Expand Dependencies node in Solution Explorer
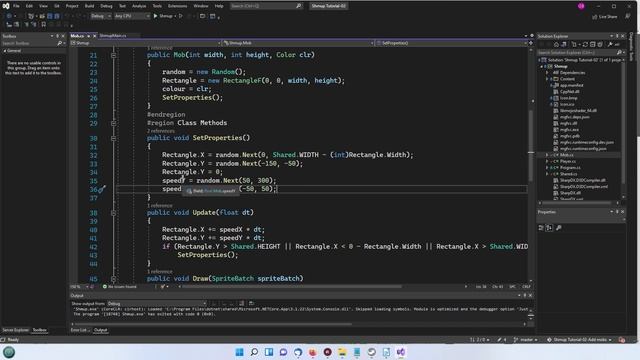The width and height of the screenshot is (640, 360). 547,73
